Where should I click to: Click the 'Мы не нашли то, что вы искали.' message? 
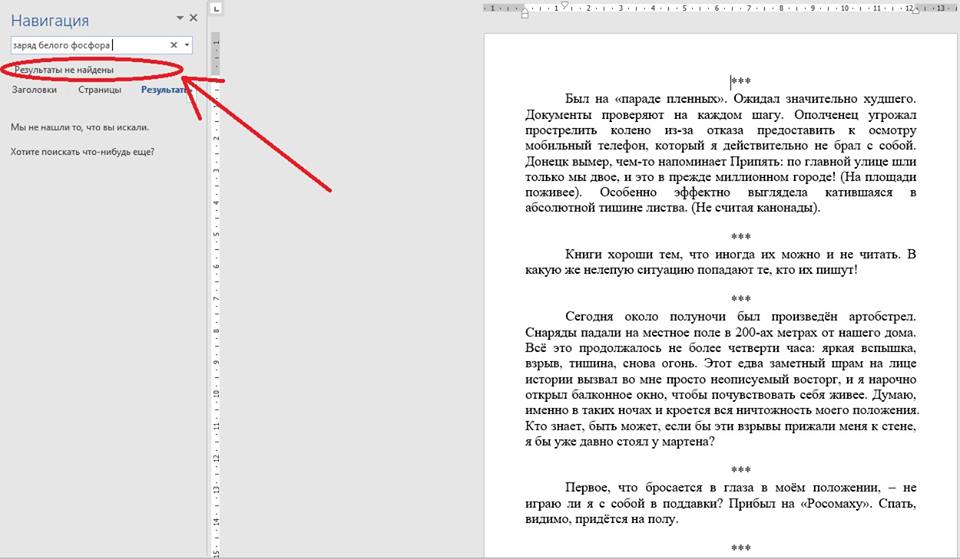click(x=80, y=127)
